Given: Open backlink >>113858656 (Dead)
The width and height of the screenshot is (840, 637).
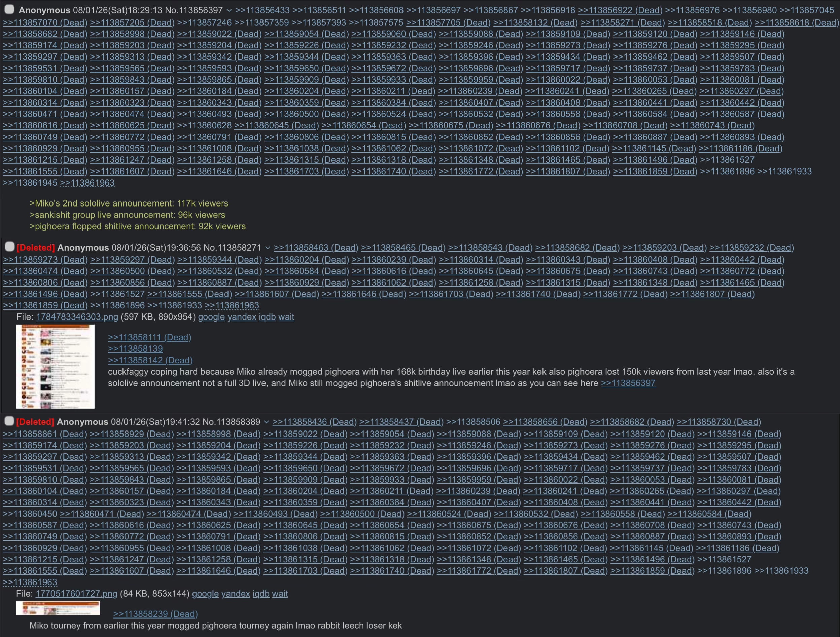Looking at the screenshot, I should pos(545,422).
